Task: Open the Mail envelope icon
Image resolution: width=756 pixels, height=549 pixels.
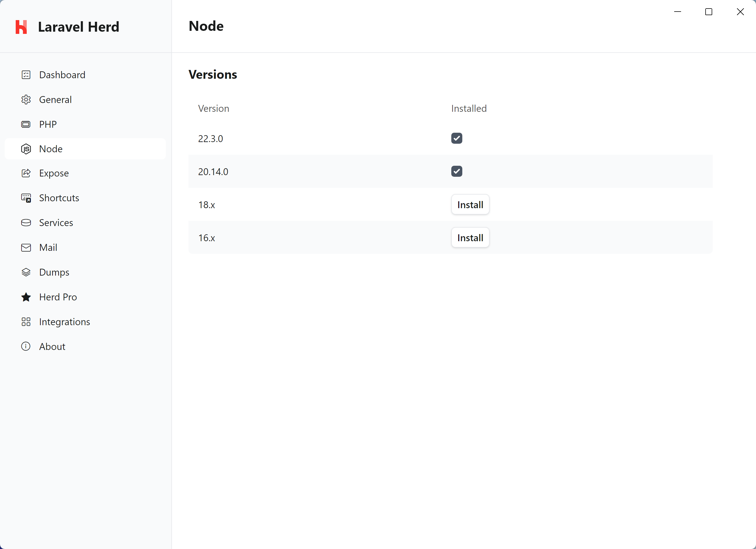Action: [26, 247]
